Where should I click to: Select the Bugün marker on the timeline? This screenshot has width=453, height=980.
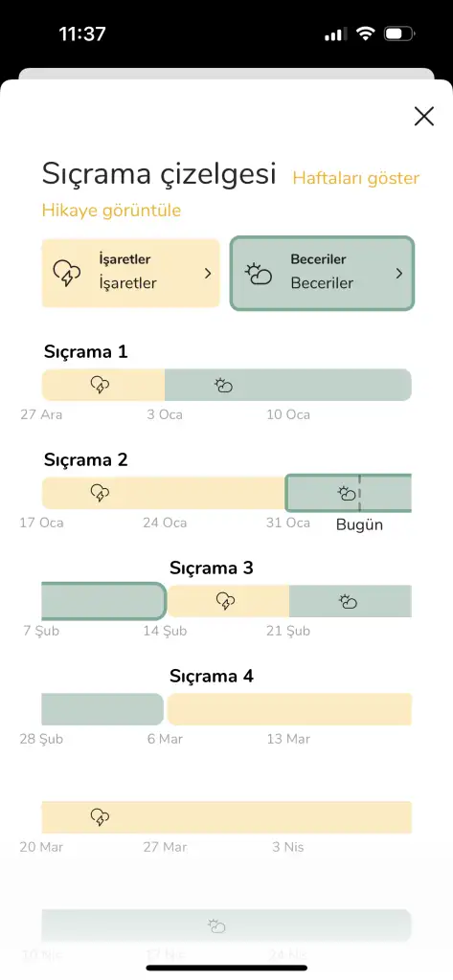click(x=359, y=524)
